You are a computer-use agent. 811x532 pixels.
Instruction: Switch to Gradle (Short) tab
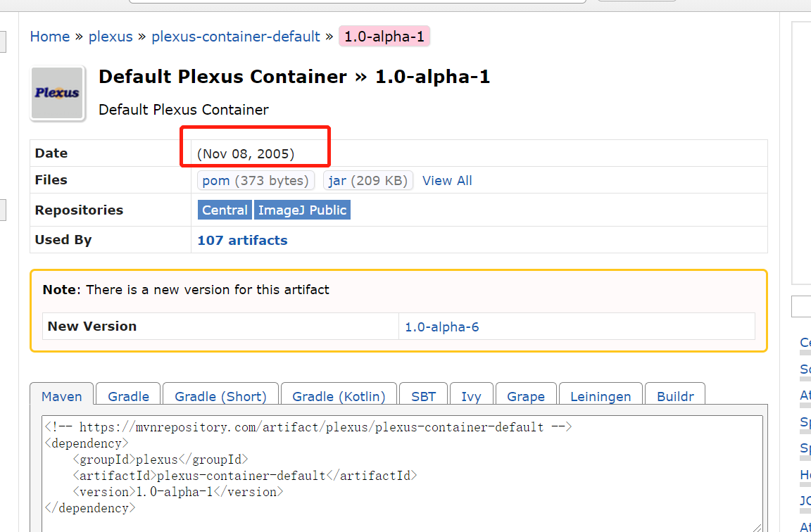coord(220,396)
